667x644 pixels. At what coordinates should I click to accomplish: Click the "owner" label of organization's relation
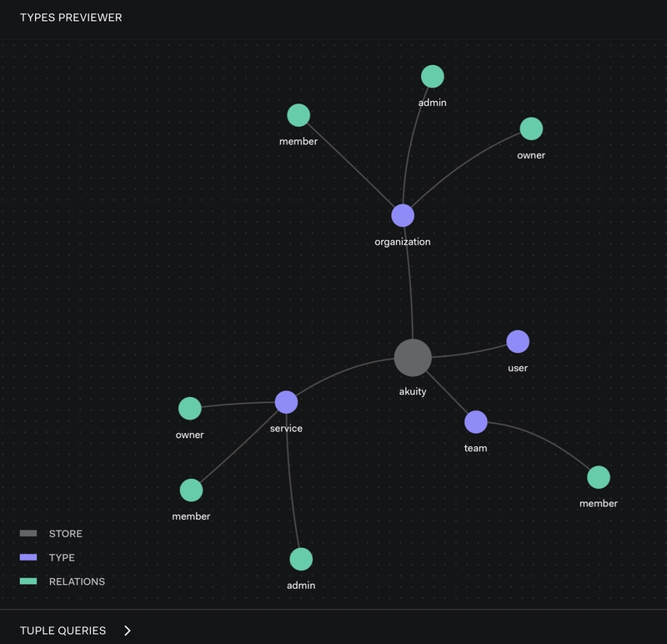pos(531,155)
